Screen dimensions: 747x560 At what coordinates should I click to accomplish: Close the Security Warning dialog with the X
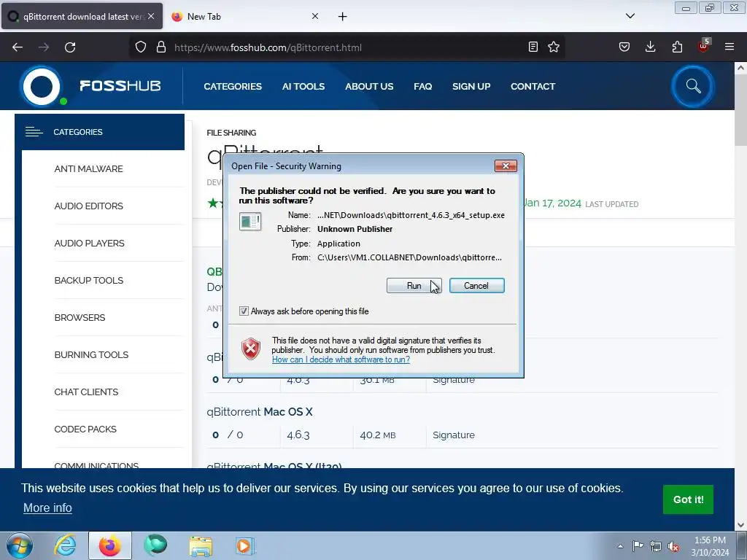506,166
